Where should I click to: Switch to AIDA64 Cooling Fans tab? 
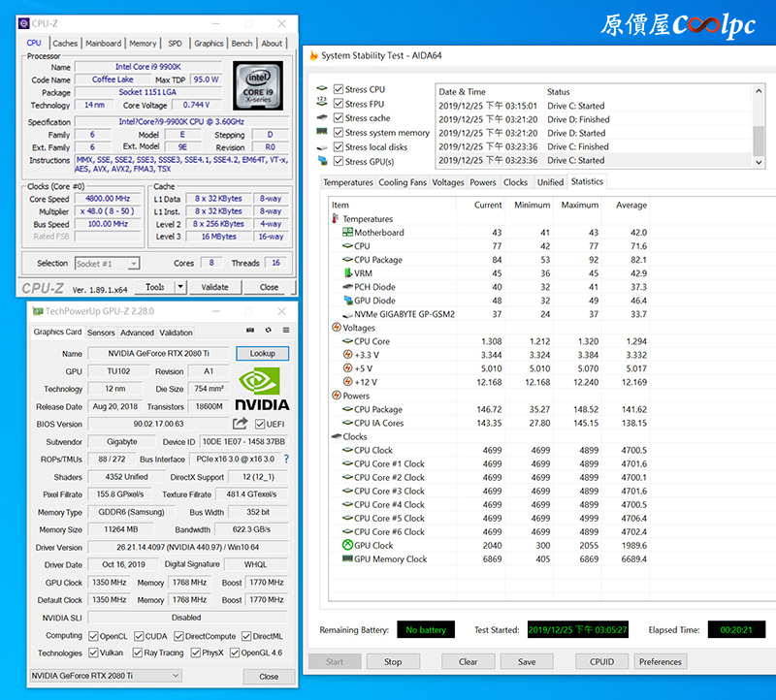[403, 182]
